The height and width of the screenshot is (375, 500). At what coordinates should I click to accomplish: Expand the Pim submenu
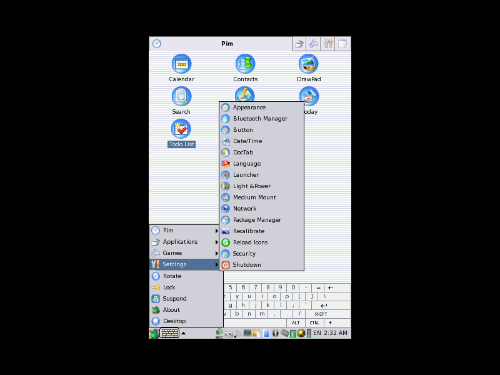(x=184, y=231)
